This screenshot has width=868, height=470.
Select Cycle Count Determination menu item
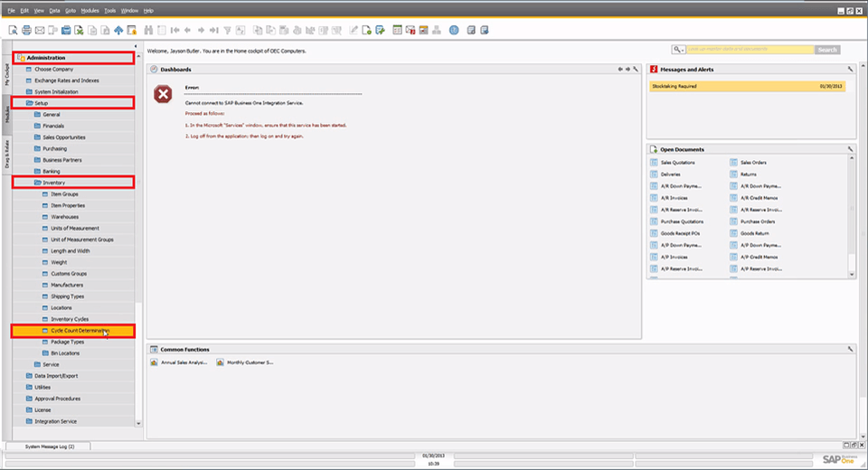[73, 331]
